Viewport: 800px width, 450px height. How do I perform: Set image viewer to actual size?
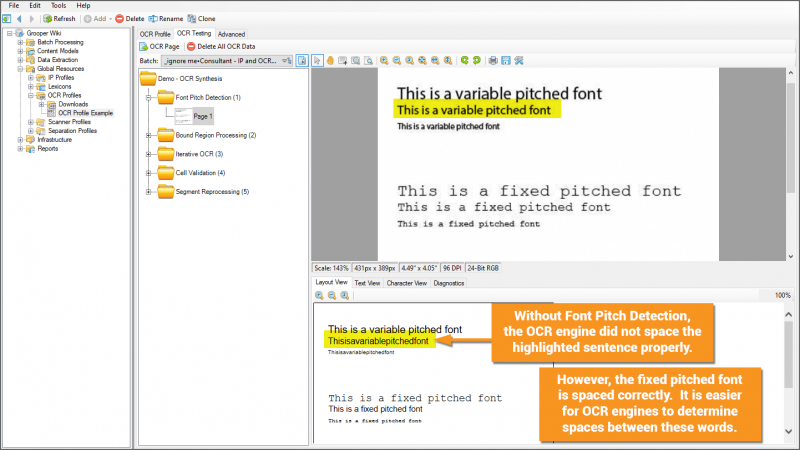coord(410,61)
